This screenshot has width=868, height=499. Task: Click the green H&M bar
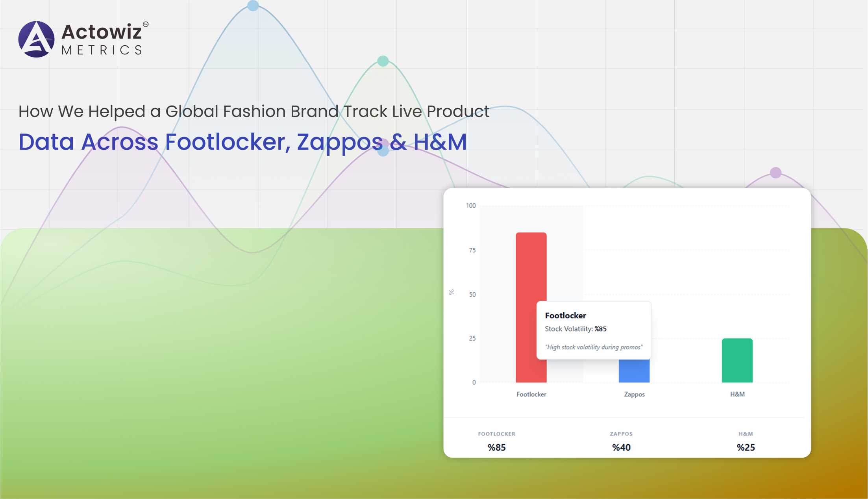[x=737, y=360]
